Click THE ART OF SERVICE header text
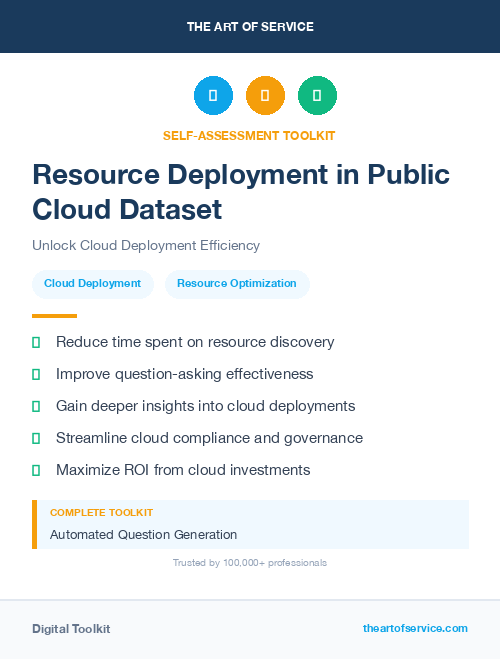 point(250,27)
